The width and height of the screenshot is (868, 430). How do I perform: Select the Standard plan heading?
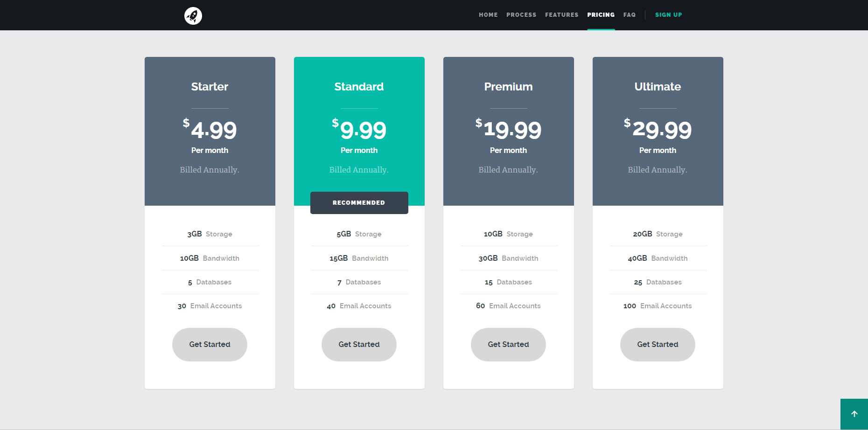[x=359, y=87]
